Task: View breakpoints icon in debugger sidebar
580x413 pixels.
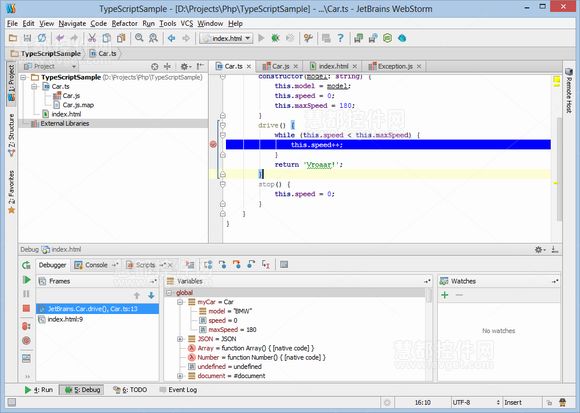Action: [26, 326]
